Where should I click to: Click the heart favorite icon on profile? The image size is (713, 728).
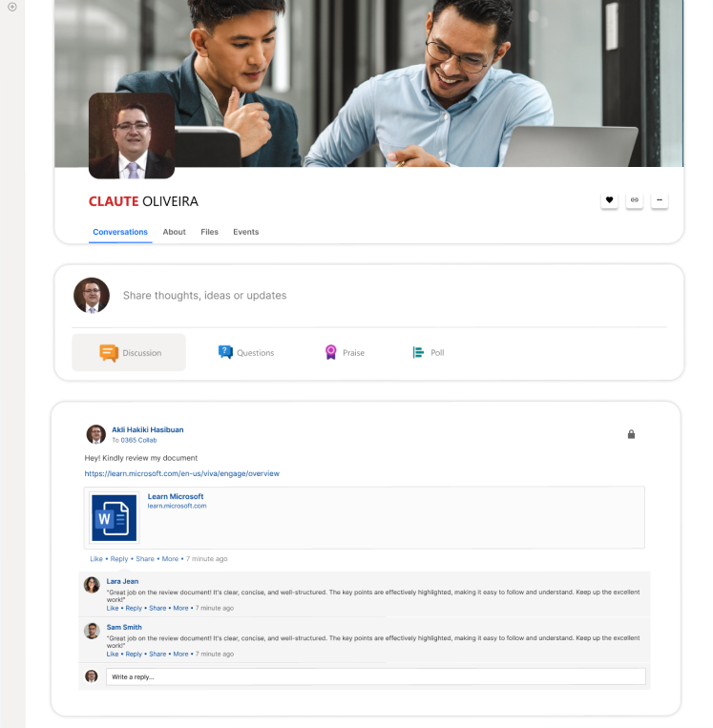pyautogui.click(x=609, y=200)
